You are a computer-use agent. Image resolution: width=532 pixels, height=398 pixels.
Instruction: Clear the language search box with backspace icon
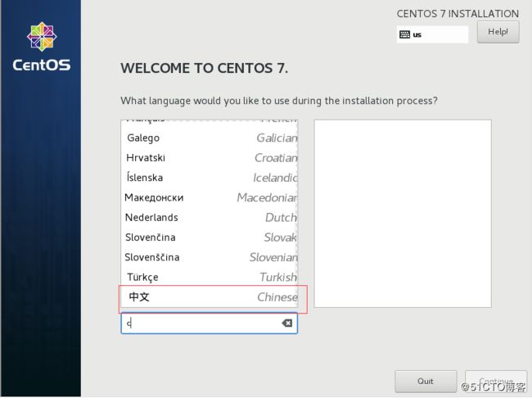[287, 323]
